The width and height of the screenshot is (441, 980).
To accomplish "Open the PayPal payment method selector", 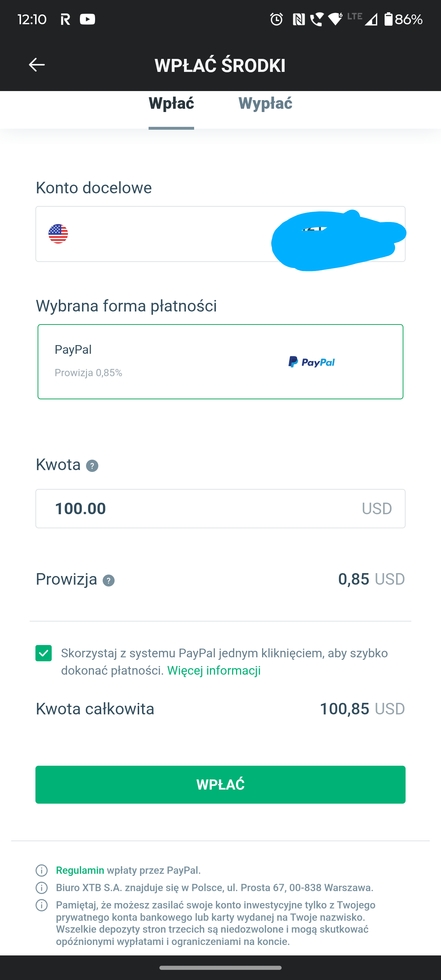I will 220,362.
